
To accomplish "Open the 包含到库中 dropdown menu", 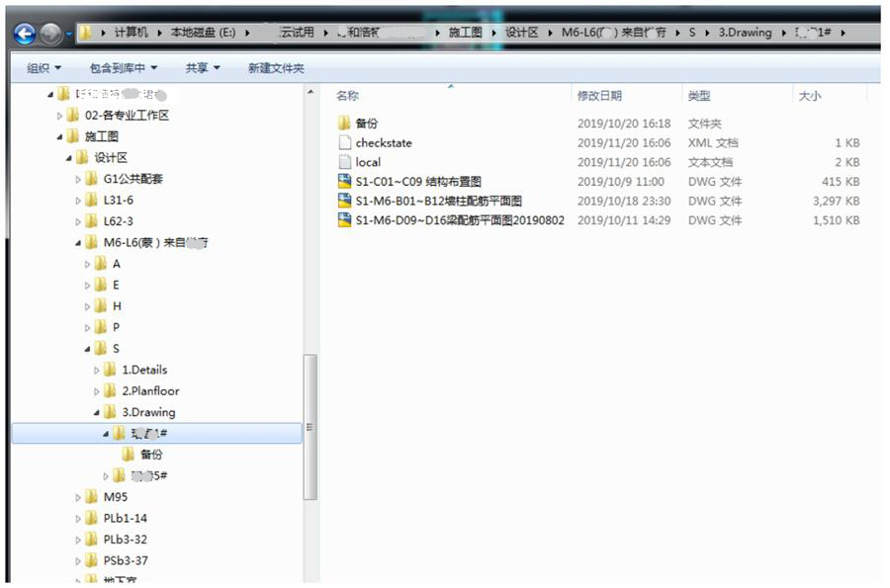I will 124,68.
